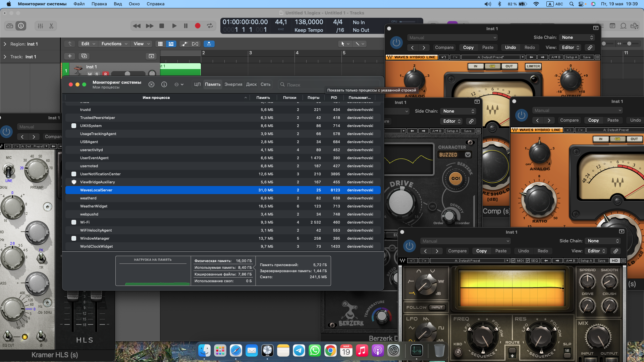Toggle the automation button in tracks toolbar
Image resolution: width=644 pixels, height=362 pixels.
click(x=184, y=44)
